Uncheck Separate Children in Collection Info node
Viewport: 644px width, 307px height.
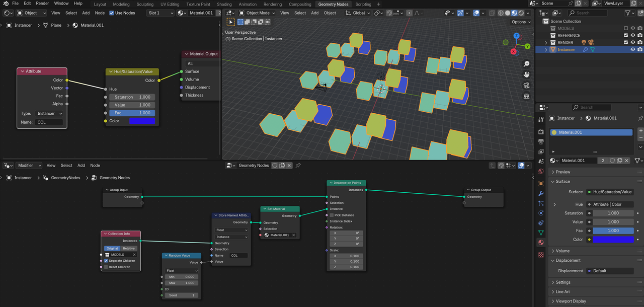tap(106, 261)
